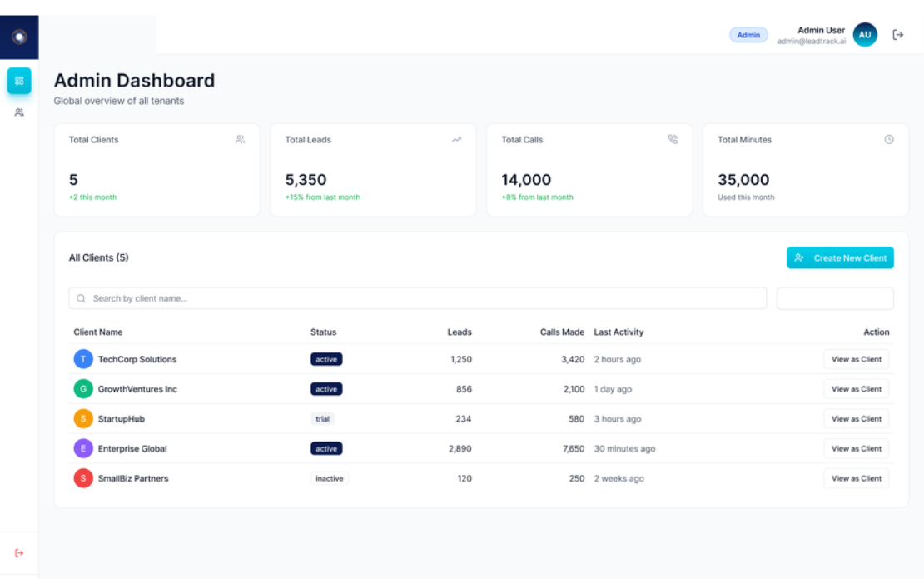Click the Leads column header

pos(459,332)
